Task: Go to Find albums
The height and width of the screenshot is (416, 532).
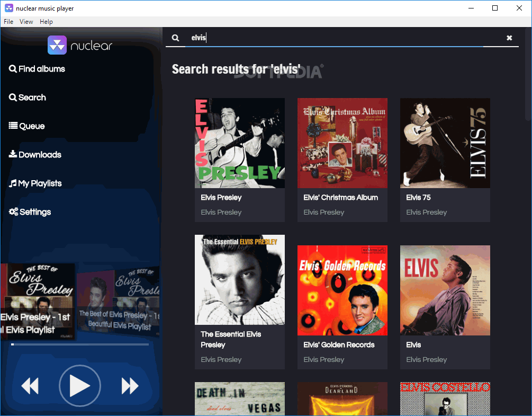Action: (x=37, y=69)
